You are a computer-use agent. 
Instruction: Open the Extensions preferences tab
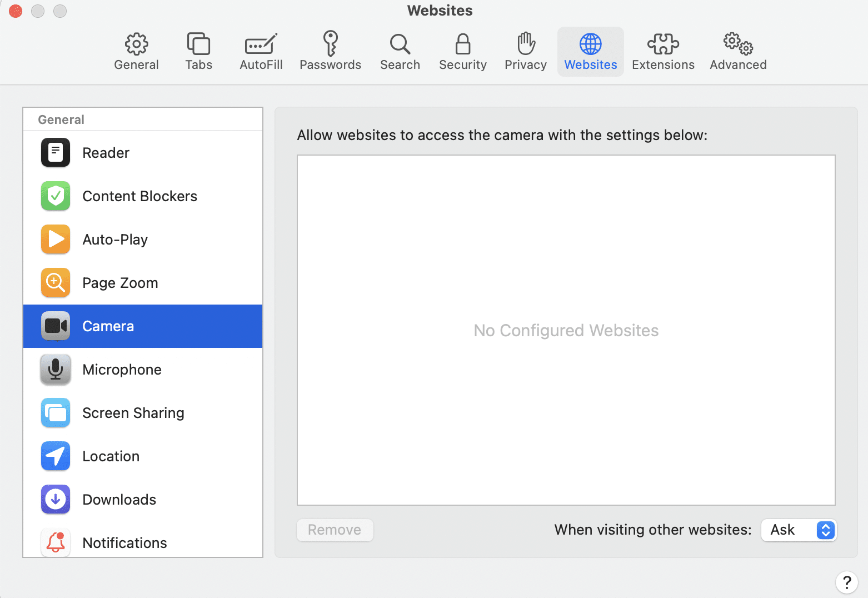[663, 52]
